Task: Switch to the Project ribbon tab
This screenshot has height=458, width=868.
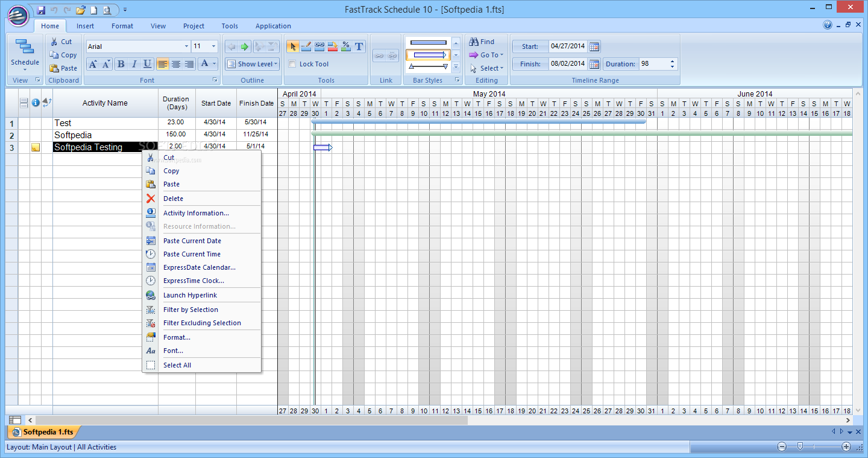Action: click(194, 26)
